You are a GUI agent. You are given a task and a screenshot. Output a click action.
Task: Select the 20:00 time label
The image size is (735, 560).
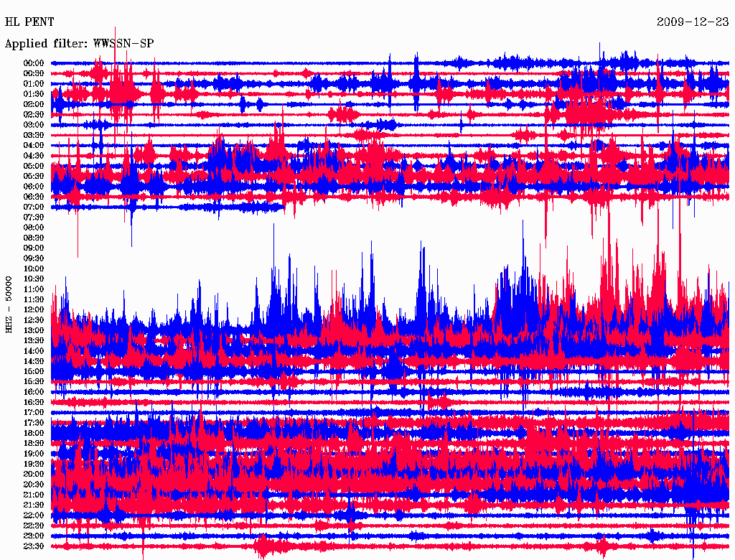point(34,474)
